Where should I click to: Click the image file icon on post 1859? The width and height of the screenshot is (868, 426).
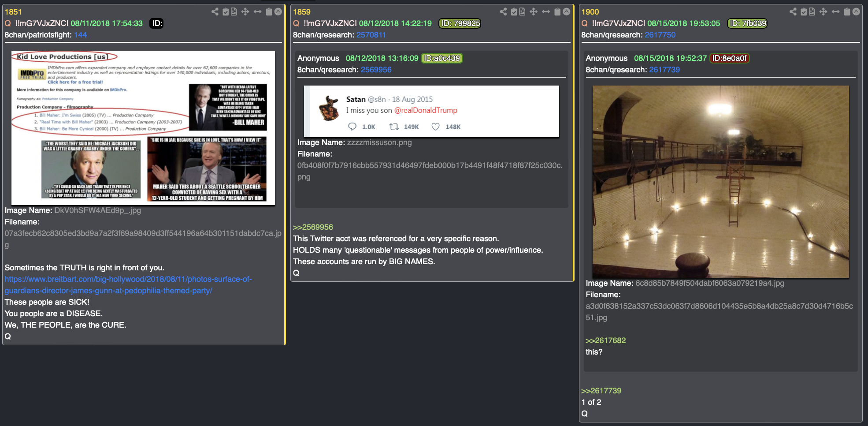tap(522, 11)
